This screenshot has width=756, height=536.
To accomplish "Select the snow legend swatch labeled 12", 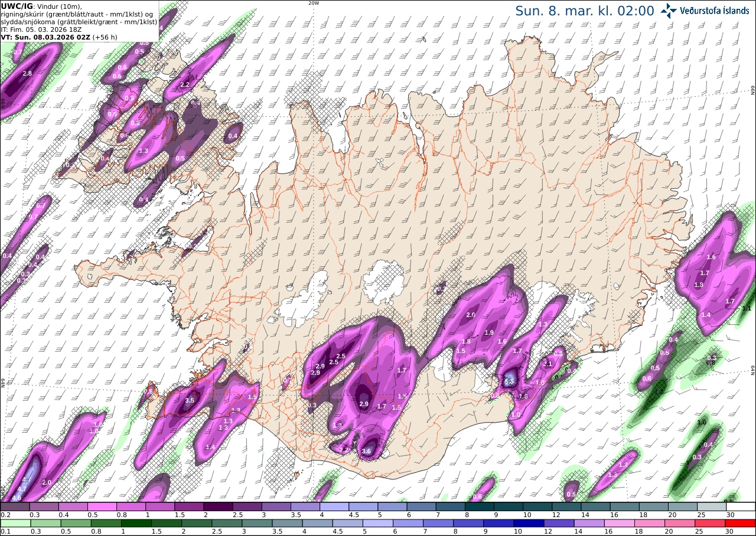I will tap(567, 506).
